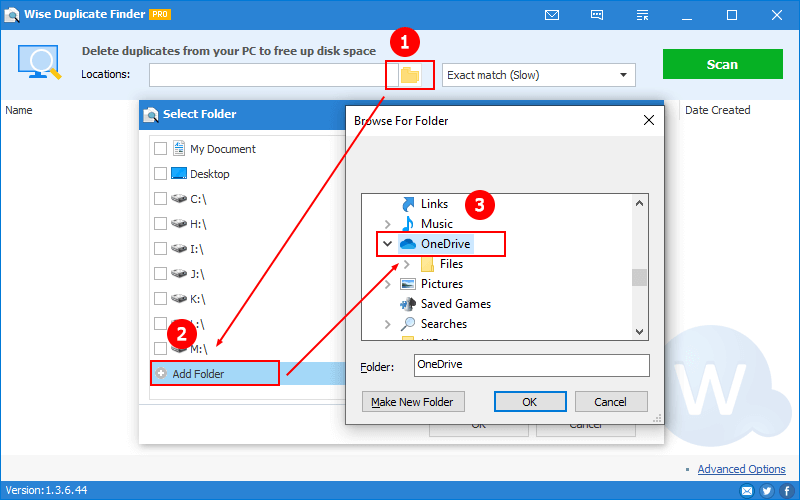Image resolution: width=800 pixels, height=500 pixels.
Task: Open the chat message icon in title bar
Action: 596,15
